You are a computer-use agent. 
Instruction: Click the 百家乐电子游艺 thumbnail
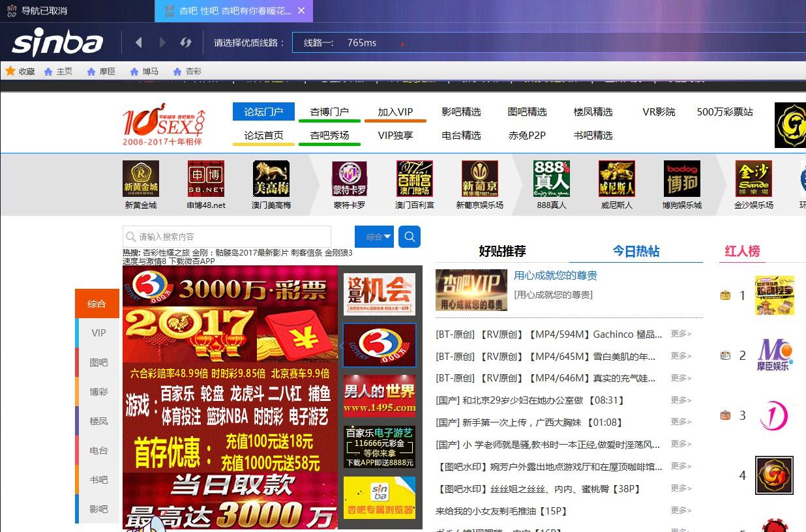point(380,447)
